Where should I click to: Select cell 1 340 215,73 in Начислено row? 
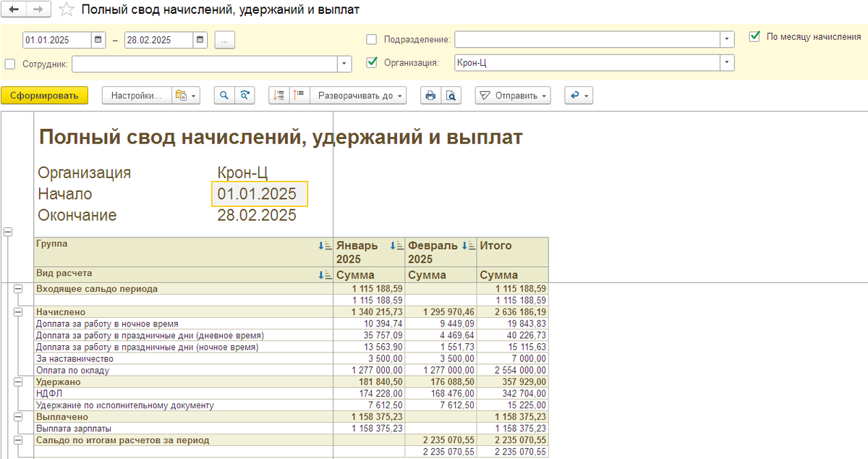[369, 312]
